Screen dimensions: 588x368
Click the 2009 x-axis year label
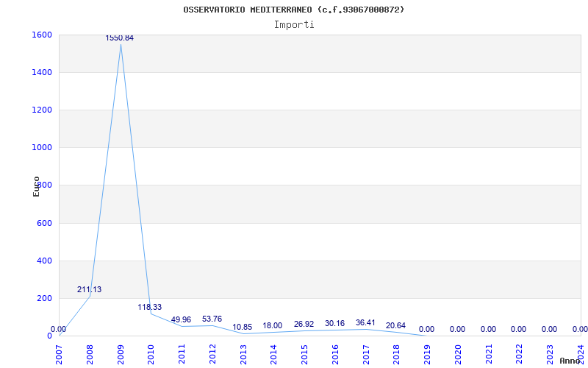(121, 355)
